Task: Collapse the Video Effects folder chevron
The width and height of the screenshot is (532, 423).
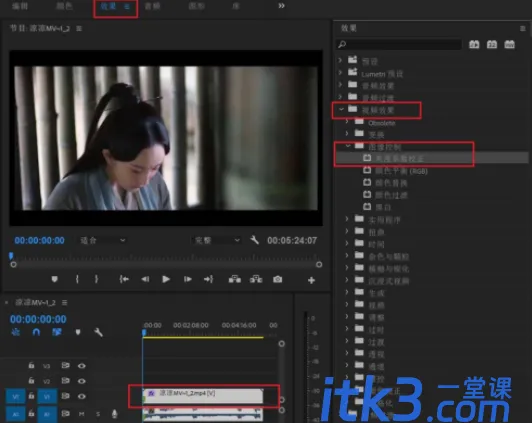Action: 341,109
